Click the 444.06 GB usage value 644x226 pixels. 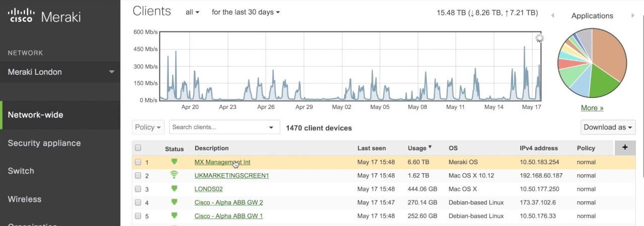(x=423, y=189)
